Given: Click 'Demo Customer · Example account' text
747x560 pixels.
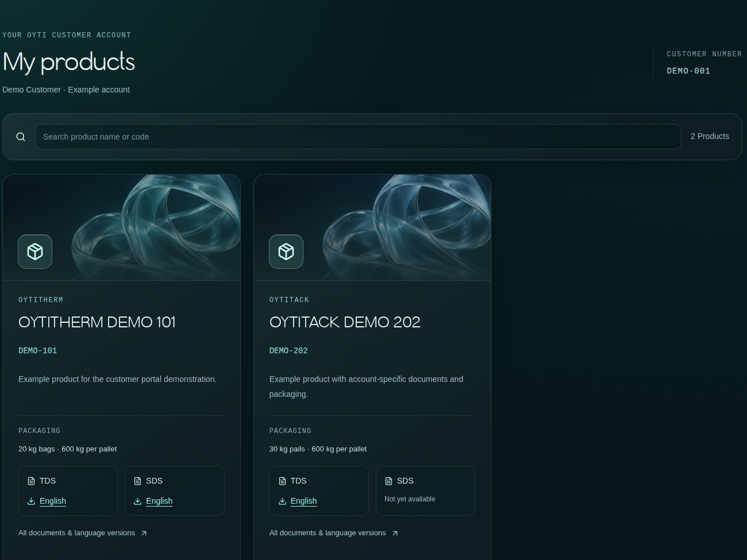Looking at the screenshot, I should [x=66, y=90].
